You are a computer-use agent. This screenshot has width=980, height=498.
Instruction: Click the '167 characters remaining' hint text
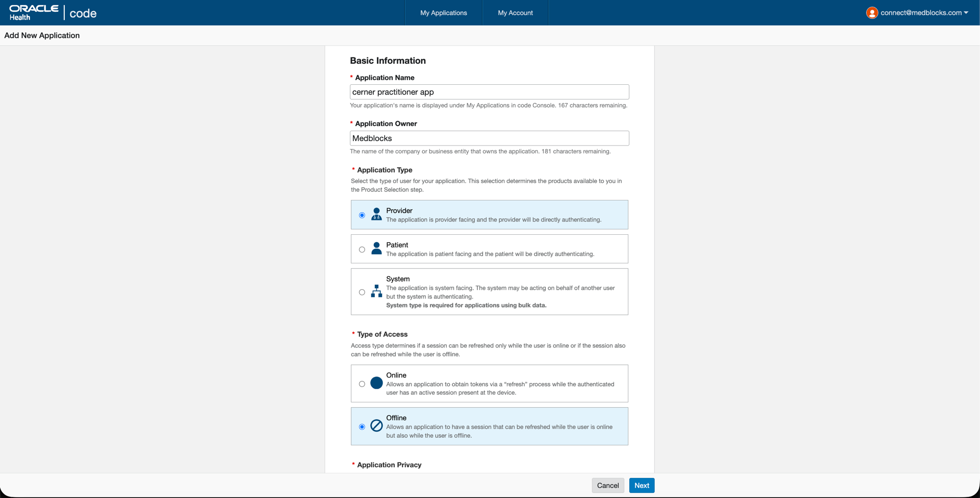592,105
